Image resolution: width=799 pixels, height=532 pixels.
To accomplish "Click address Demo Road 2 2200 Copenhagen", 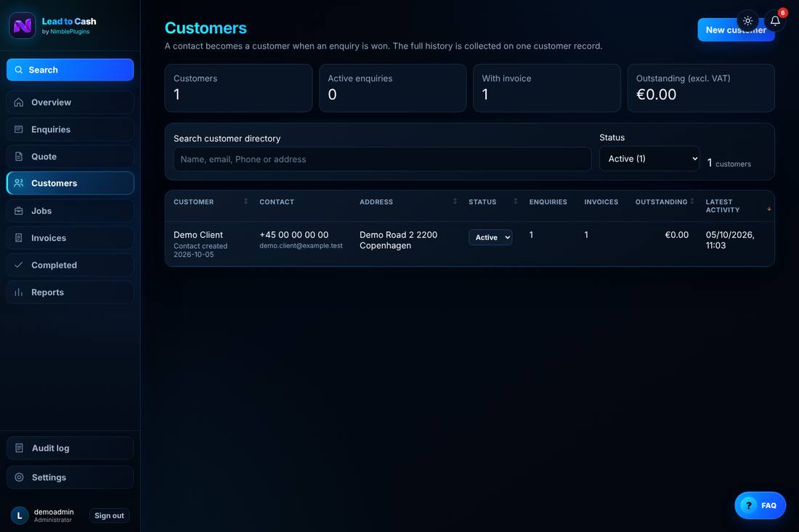I will [x=399, y=240].
